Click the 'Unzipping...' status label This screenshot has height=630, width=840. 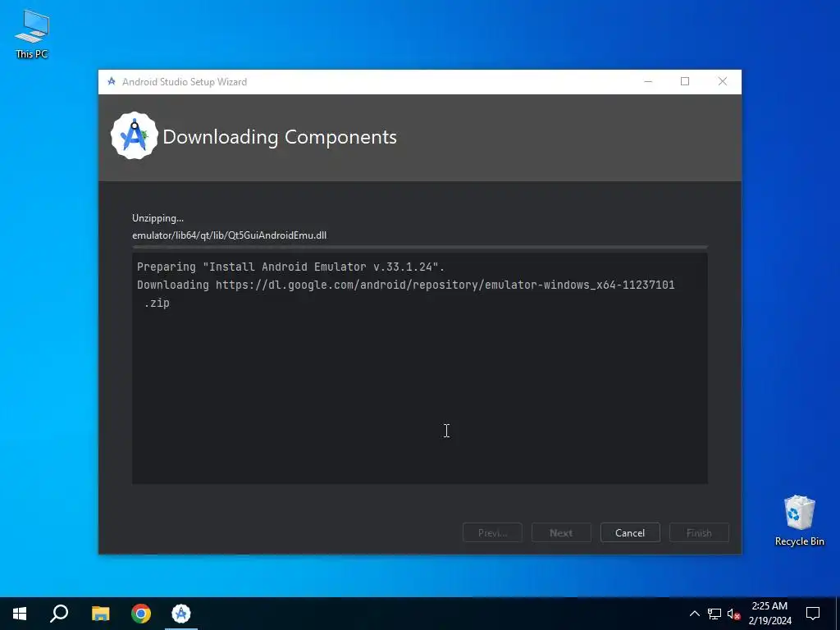pos(157,218)
